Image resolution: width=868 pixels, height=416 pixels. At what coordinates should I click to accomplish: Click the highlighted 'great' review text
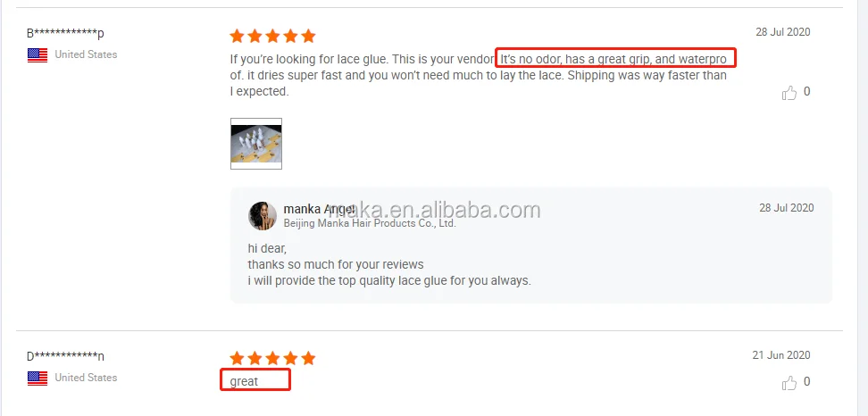click(244, 381)
